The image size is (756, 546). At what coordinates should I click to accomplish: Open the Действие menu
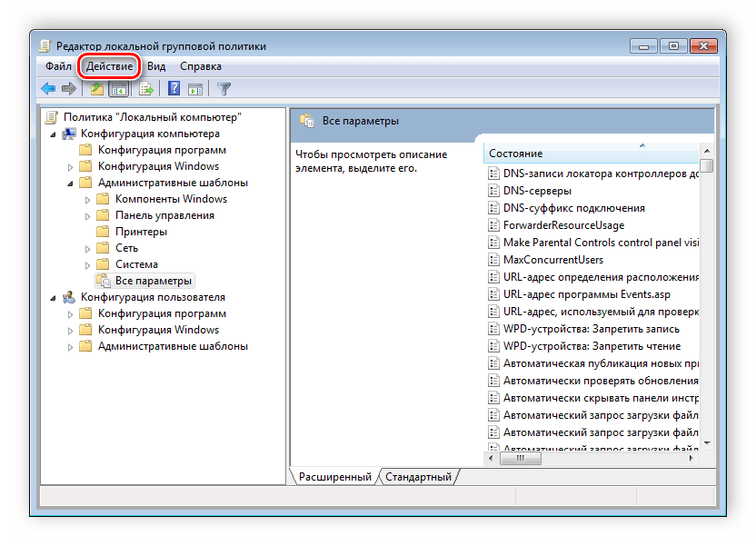point(109,66)
